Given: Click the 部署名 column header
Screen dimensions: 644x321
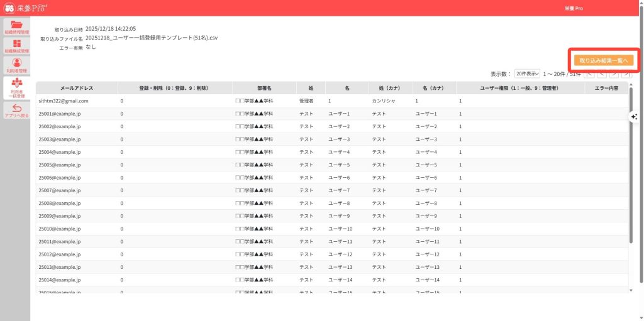Looking at the screenshot, I should (264, 88).
